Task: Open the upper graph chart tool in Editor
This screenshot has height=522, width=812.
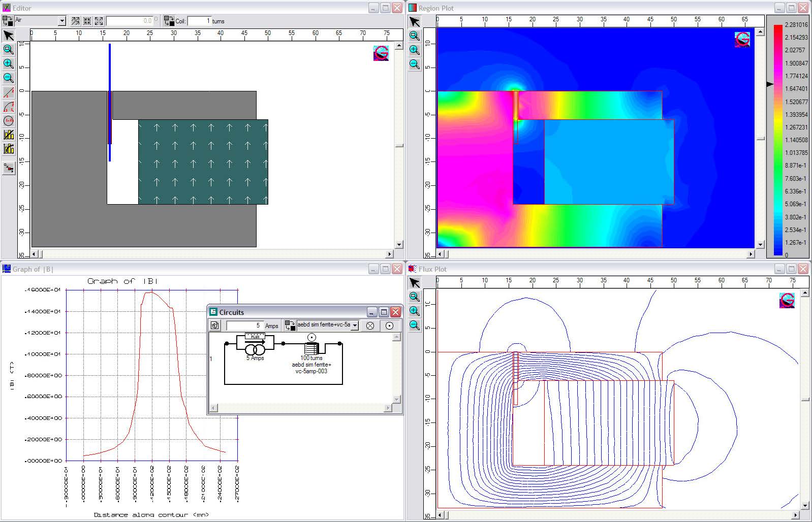Action: click(x=9, y=135)
